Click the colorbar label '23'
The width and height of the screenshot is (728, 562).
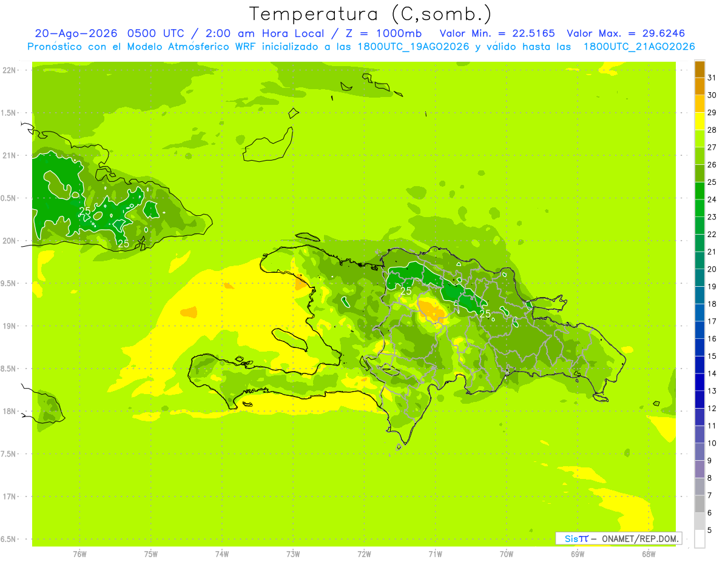coord(712,217)
